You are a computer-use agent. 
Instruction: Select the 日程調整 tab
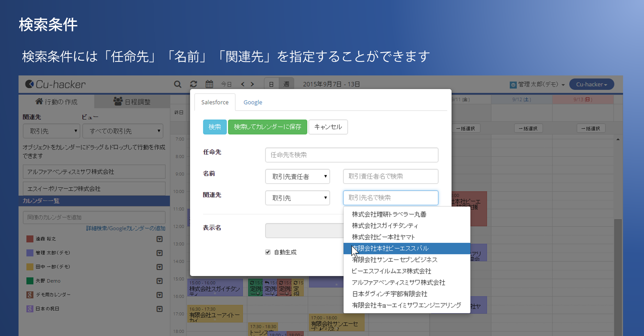click(132, 102)
